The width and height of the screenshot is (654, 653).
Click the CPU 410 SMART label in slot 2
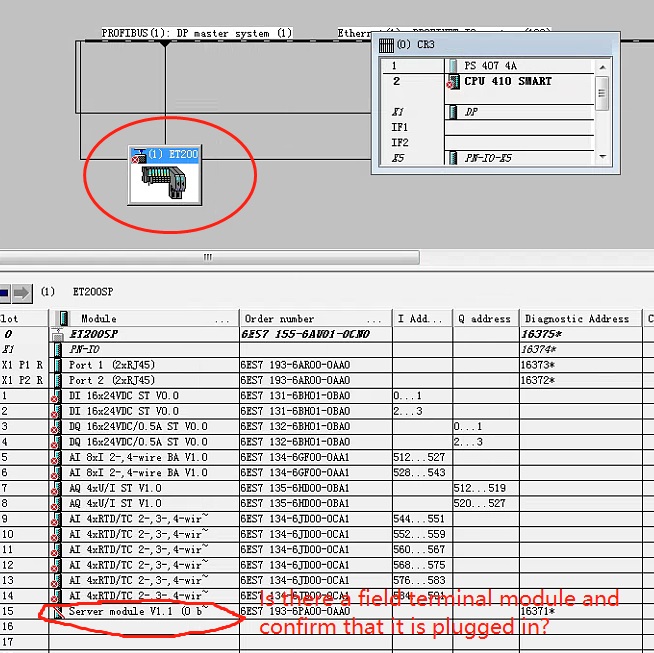[508, 81]
